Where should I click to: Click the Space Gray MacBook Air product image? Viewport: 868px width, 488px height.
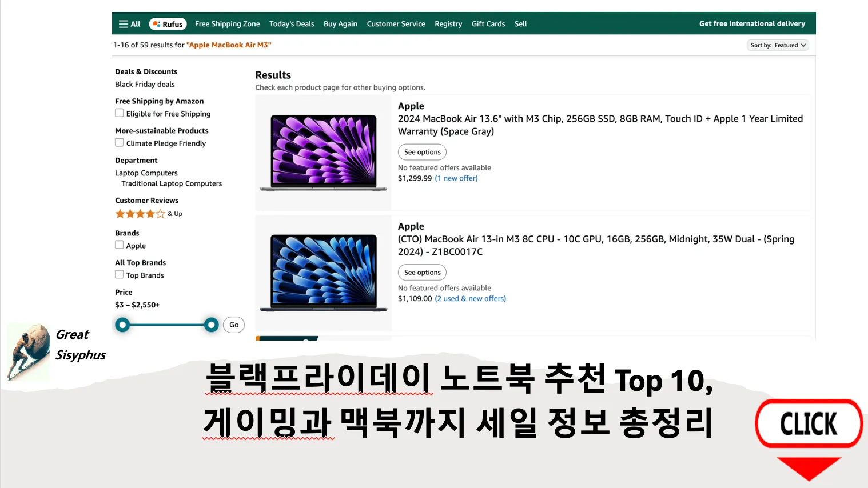click(323, 152)
